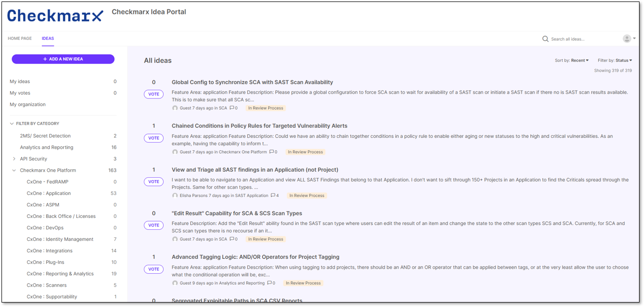Image resolution: width=644 pixels, height=307 pixels.
Task: Click Analytics and Reporting link on Advanced Tagging idea
Action: point(242,283)
